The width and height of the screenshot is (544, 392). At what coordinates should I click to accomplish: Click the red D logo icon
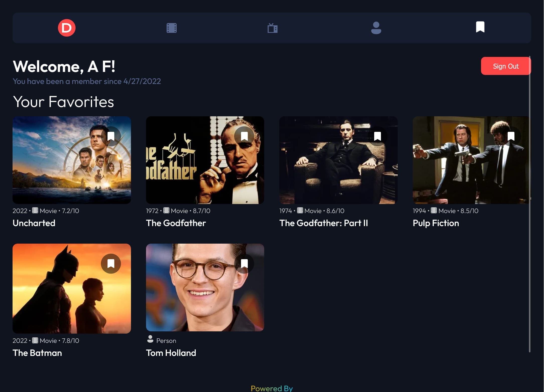pos(66,28)
